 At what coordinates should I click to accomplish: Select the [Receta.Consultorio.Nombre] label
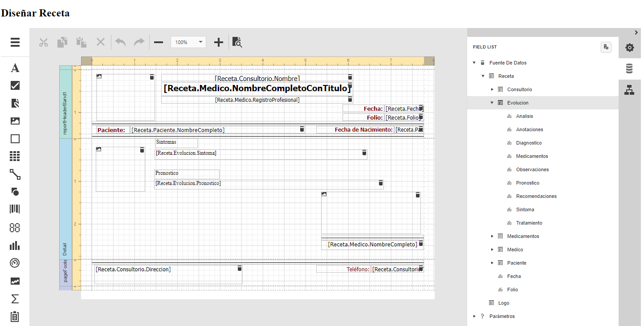(x=257, y=78)
